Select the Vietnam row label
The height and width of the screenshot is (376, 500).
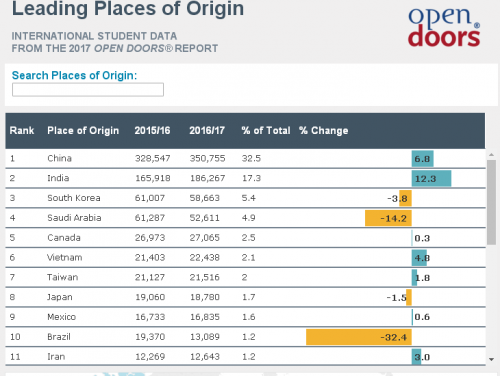[64, 257]
